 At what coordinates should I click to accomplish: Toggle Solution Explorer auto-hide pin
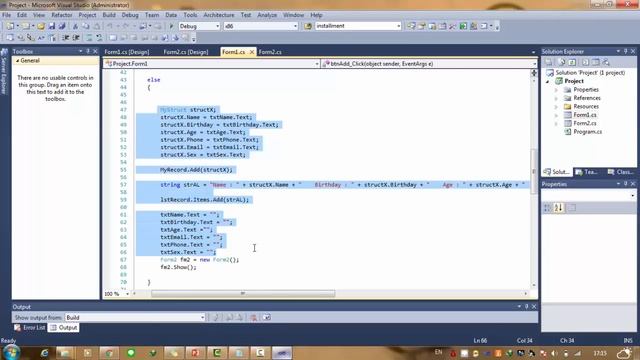tap(626, 51)
